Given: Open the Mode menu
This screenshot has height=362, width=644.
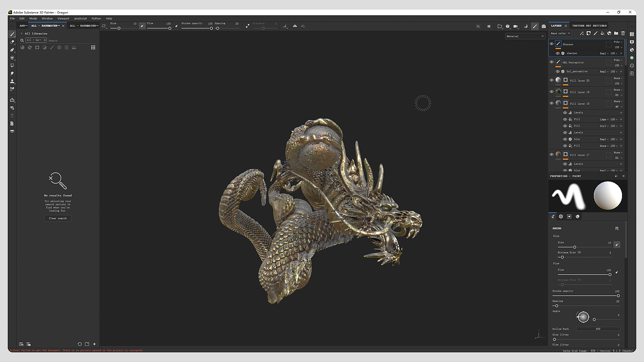Looking at the screenshot, I should click(33, 19).
